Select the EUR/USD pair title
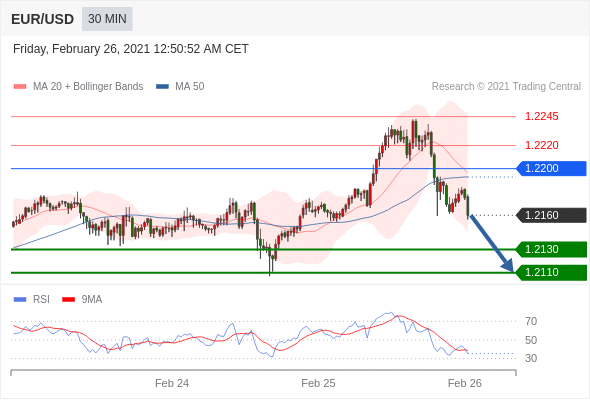590x400 pixels. [x=43, y=19]
